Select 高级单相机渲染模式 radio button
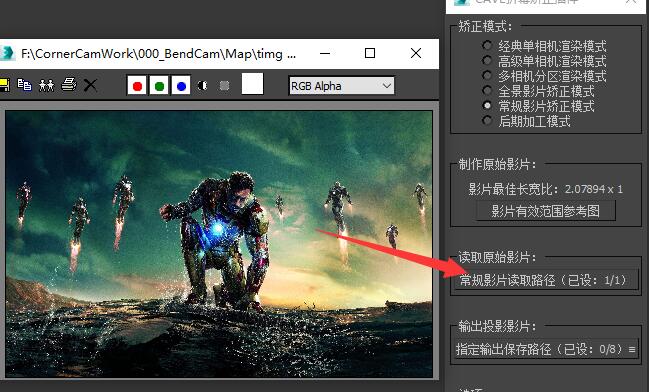Screen dimensions: 649x392 [487, 60]
